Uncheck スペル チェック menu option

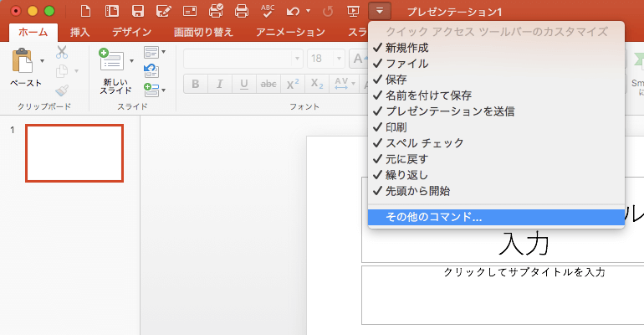[x=496, y=143]
